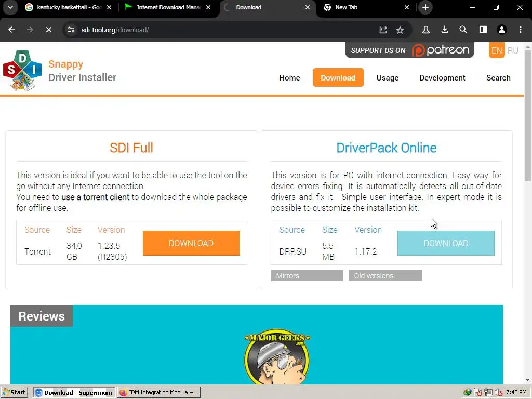
Task: Click the IDM tray icon
Action: click(x=468, y=393)
